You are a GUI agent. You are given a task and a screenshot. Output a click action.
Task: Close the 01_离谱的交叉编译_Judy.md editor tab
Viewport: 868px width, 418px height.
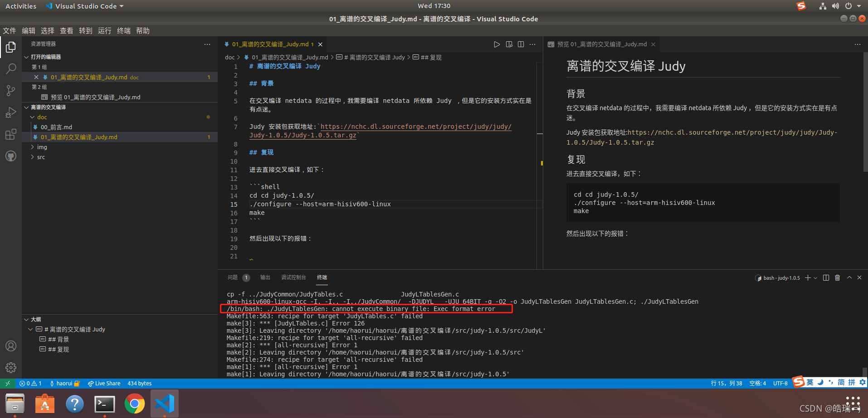pos(320,44)
